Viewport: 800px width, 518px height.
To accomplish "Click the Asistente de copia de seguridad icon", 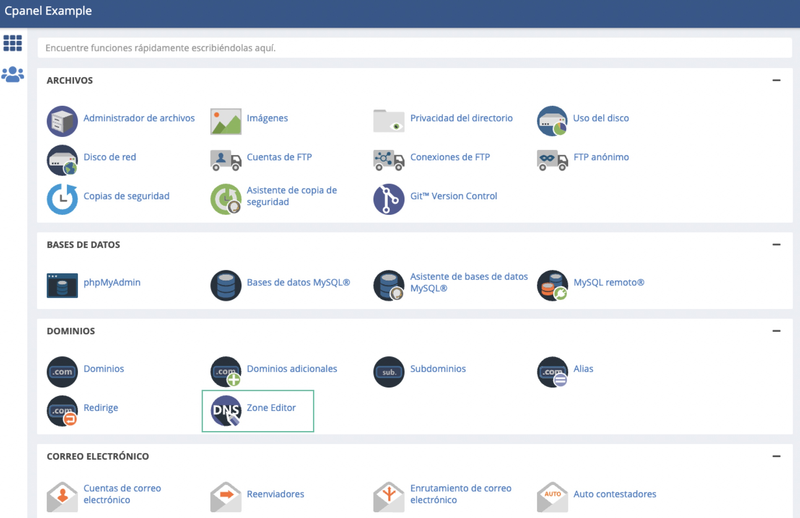I will click(226, 199).
